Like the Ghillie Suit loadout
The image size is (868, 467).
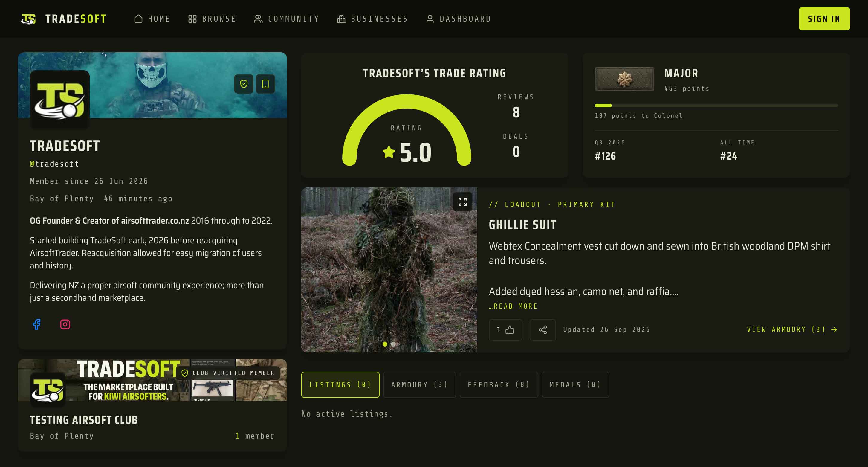[x=505, y=329]
